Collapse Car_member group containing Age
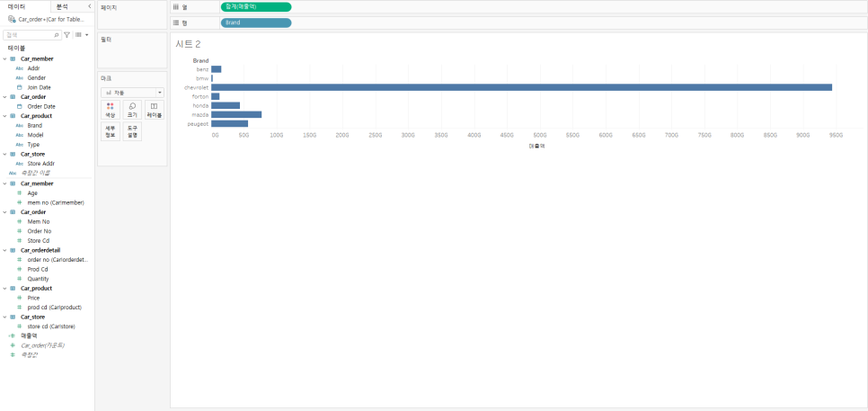This screenshot has width=868, height=411. click(4, 183)
